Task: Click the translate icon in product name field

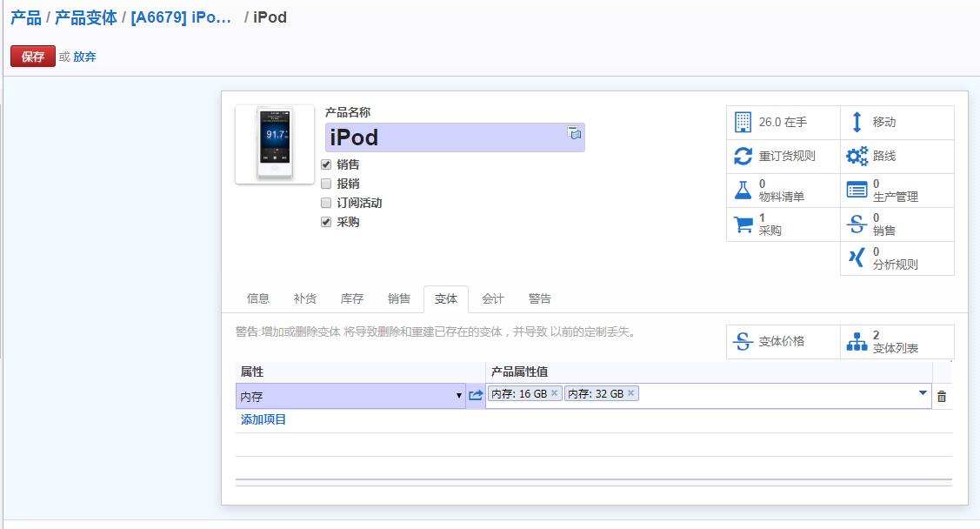Action: tap(575, 132)
